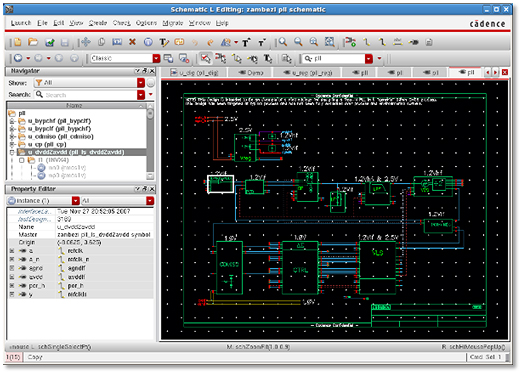Open the All filter dropdown in Property Editor

tap(150, 201)
